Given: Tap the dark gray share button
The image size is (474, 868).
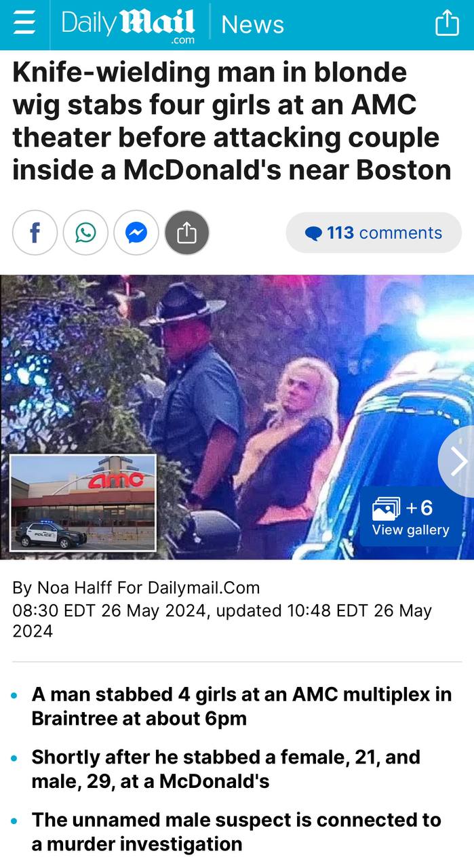Looking at the screenshot, I should click(x=187, y=233).
